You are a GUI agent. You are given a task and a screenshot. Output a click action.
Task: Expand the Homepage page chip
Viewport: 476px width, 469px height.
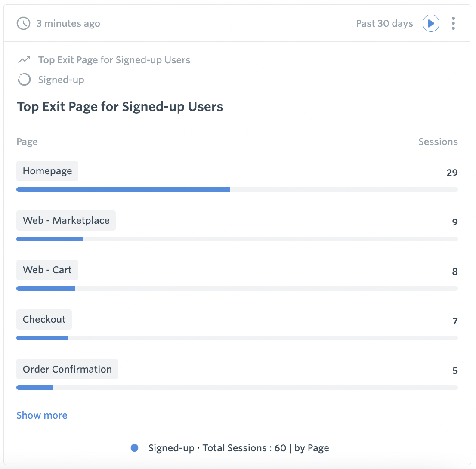pos(47,171)
